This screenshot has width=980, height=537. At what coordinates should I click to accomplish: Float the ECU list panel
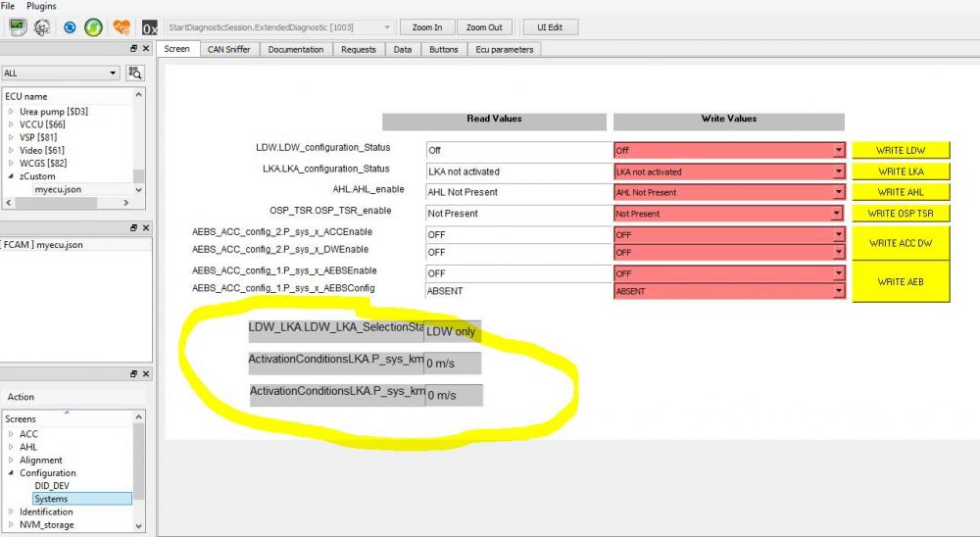pyautogui.click(x=133, y=49)
